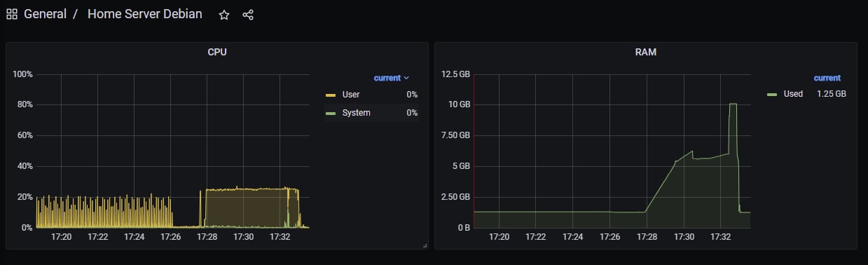Image resolution: width=868 pixels, height=265 pixels.
Task: Click the 100% label on CPU axis
Action: [x=23, y=74]
